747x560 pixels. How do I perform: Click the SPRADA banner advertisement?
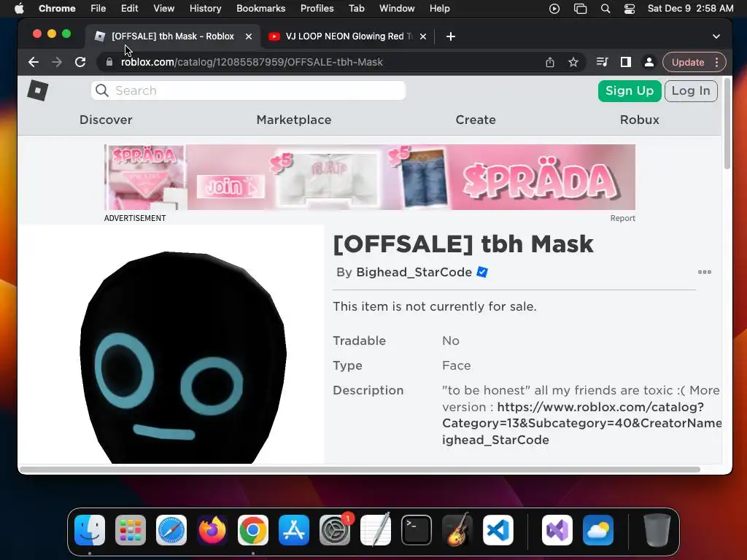(x=370, y=177)
